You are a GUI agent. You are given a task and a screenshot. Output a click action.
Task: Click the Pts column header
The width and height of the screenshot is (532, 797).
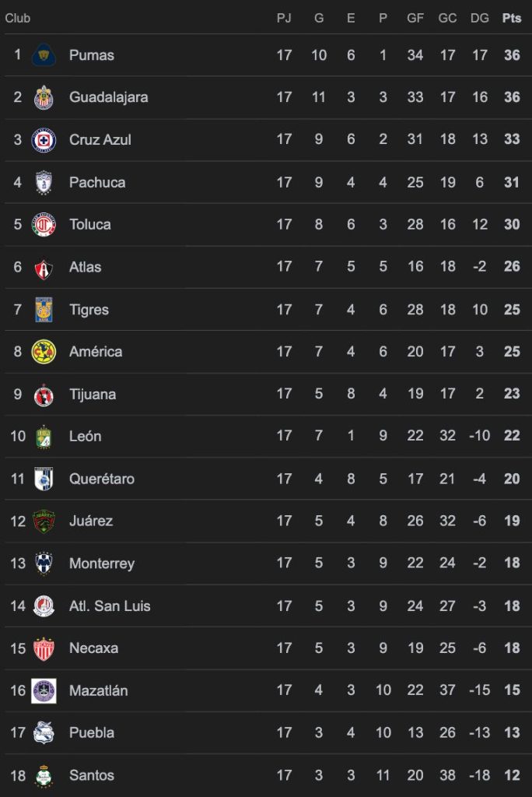click(x=511, y=18)
